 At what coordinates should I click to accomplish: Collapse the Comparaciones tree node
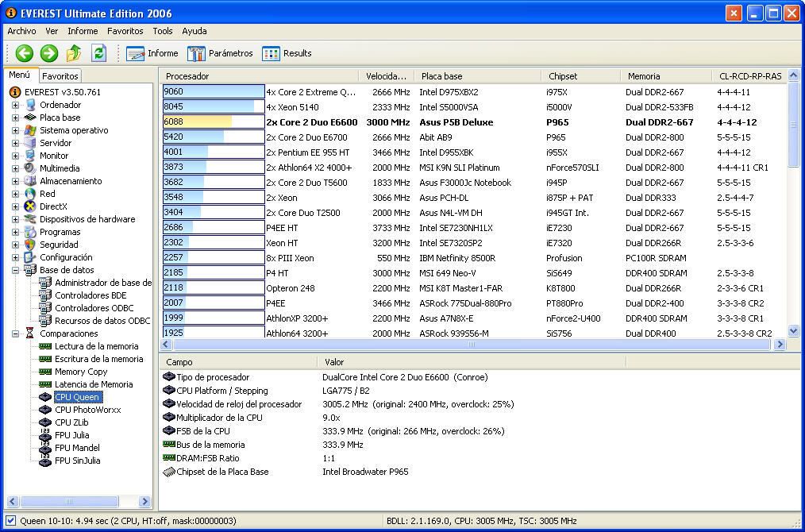pyautogui.click(x=15, y=333)
